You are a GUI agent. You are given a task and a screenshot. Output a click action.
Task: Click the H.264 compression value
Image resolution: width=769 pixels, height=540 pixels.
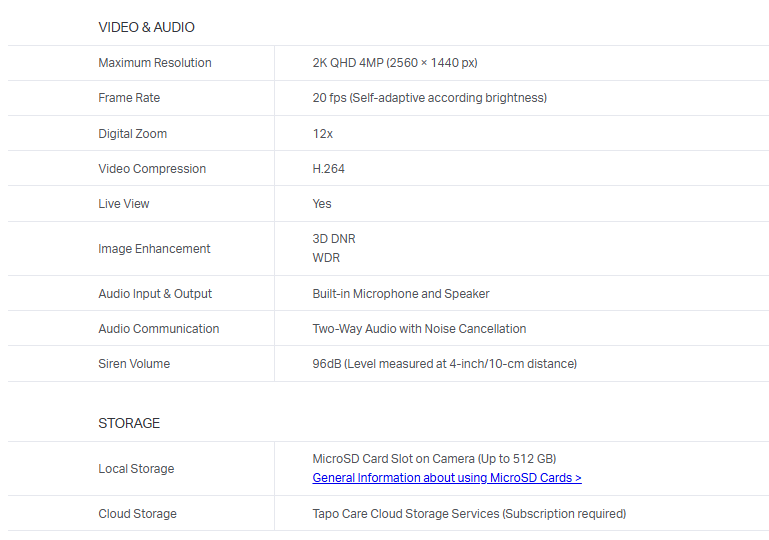328,169
